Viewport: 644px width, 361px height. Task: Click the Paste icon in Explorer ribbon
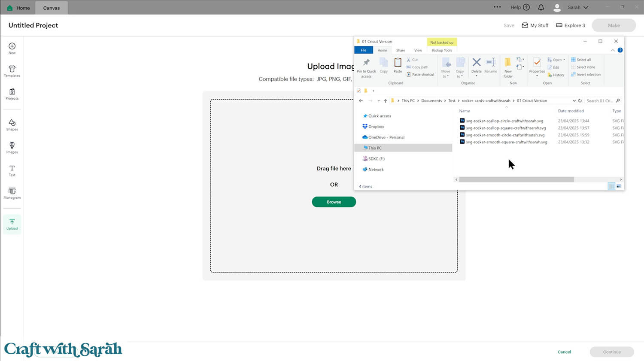tap(398, 65)
